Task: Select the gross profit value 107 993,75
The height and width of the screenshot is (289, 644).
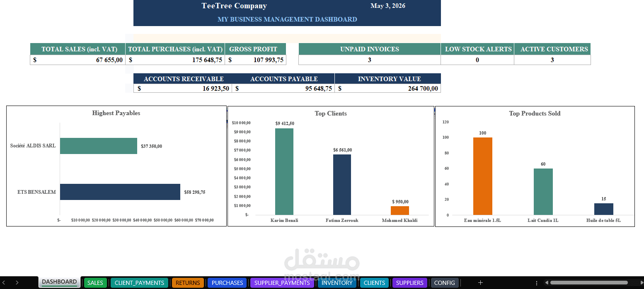Action: 255,60
